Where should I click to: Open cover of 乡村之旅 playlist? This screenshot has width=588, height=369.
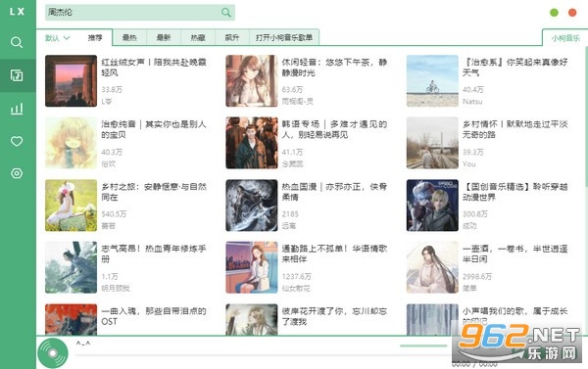point(71,206)
